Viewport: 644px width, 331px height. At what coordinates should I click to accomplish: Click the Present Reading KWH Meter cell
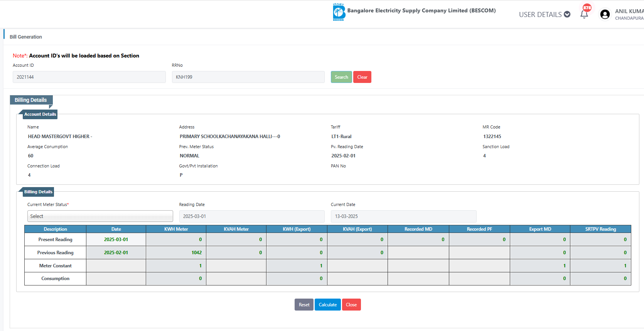[x=176, y=240]
